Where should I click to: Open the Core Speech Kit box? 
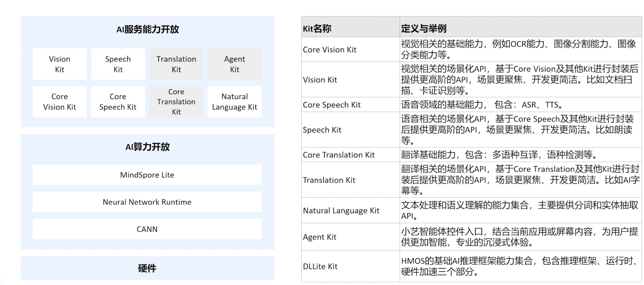tap(118, 102)
